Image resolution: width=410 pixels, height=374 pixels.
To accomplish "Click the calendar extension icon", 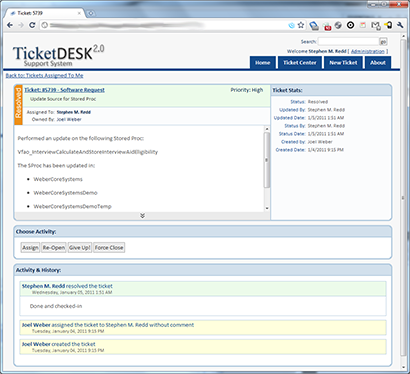I will pyautogui.click(x=363, y=25).
